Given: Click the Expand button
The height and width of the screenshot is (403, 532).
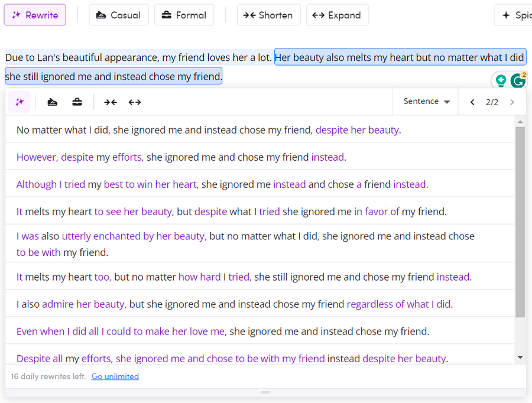Looking at the screenshot, I should point(338,15).
